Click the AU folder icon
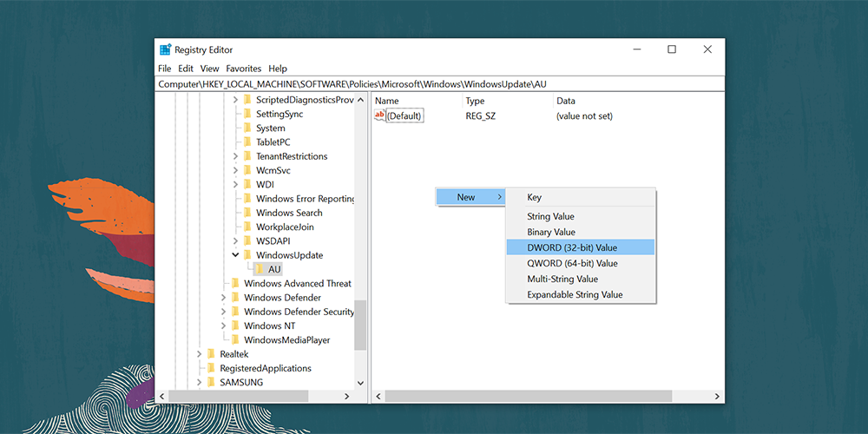 (x=260, y=269)
